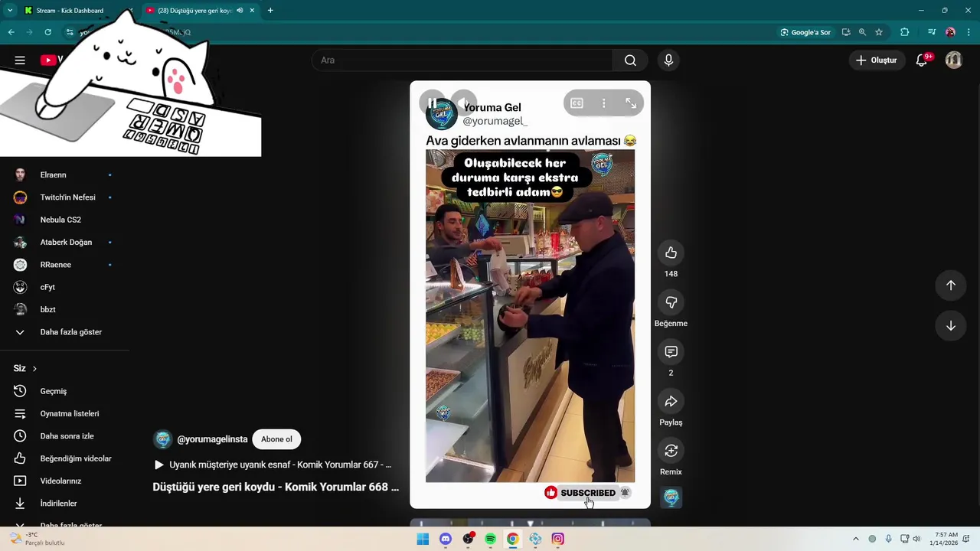980x551 pixels.
Task: Click the Oluştur create button
Action: (877, 60)
